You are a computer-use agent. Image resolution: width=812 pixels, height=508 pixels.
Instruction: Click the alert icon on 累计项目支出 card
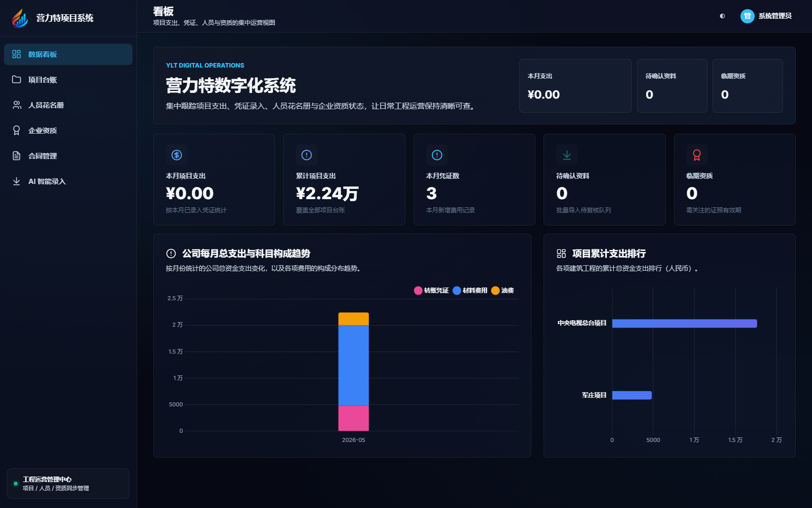coord(307,155)
